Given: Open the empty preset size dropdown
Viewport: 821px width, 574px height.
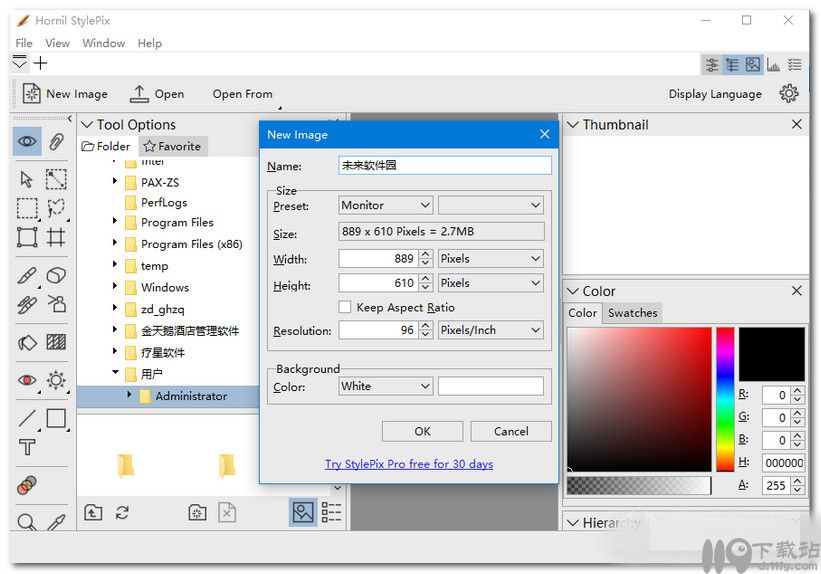Looking at the screenshot, I should [491, 205].
